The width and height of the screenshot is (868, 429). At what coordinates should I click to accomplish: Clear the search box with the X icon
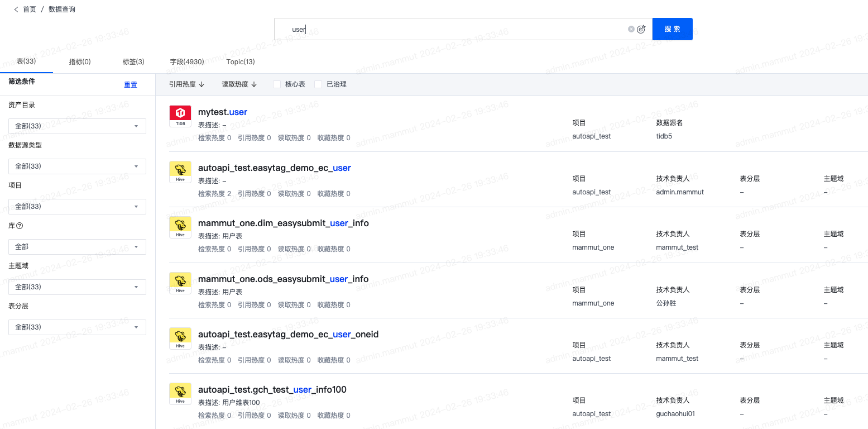(x=631, y=29)
